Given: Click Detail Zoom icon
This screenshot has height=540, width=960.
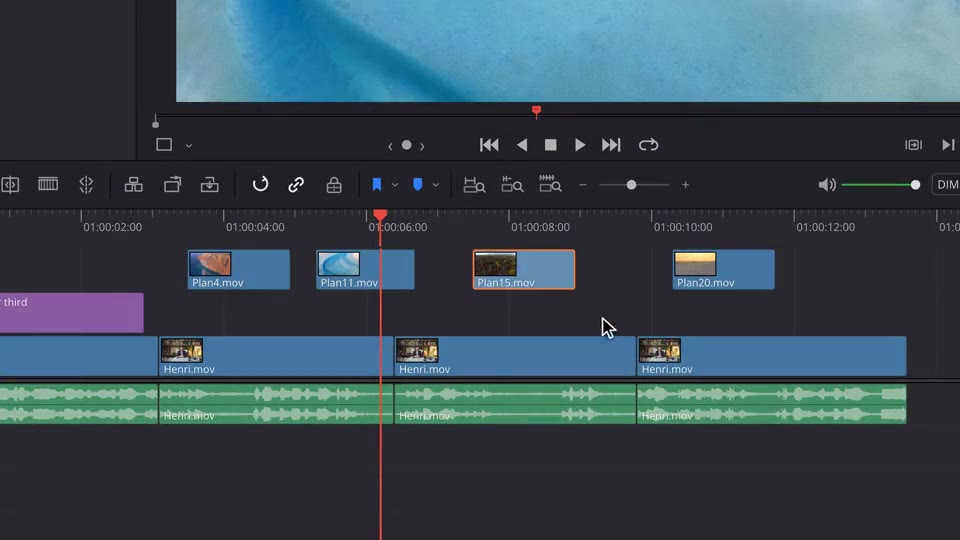Looking at the screenshot, I should [x=512, y=184].
